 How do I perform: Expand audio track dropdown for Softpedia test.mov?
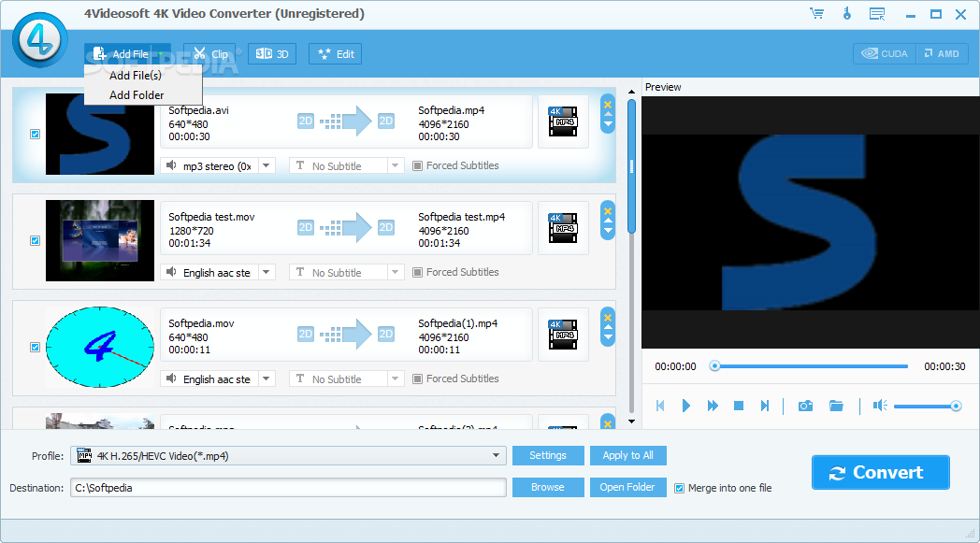pos(267,273)
